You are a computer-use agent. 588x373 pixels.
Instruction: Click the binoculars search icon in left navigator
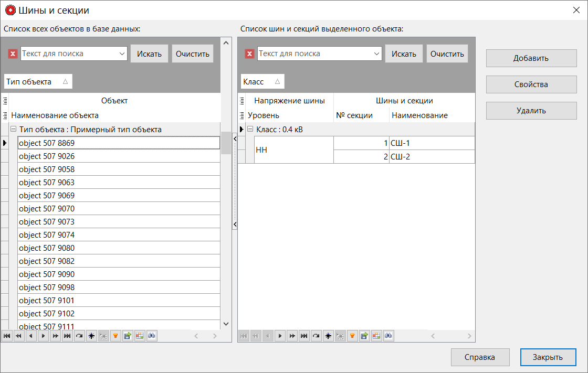point(152,336)
